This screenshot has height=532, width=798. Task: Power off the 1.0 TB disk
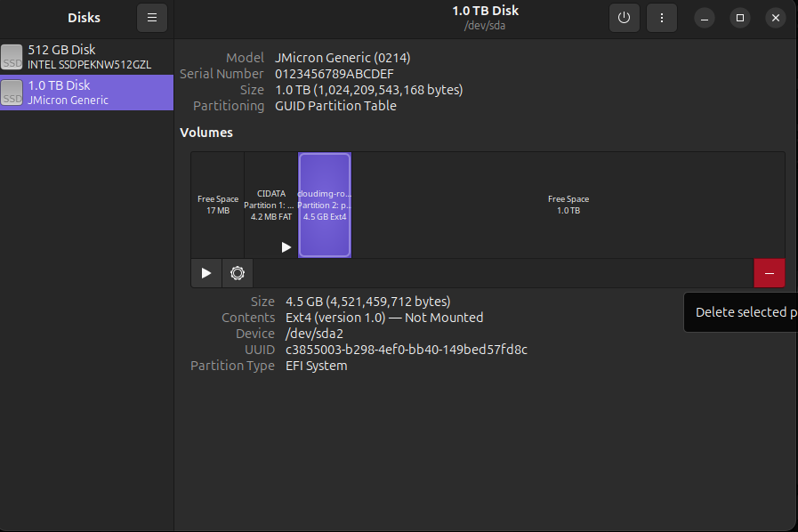tap(624, 18)
